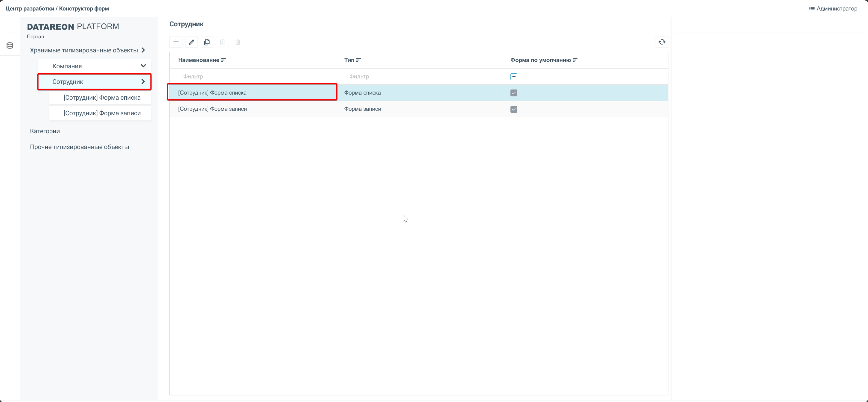Screen dimensions: 868x402
Task: Click sort icon next to Наименование column
Action: click(224, 60)
